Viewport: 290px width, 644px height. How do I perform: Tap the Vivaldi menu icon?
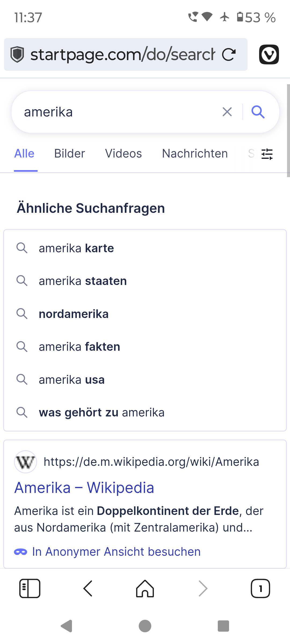[x=269, y=54]
